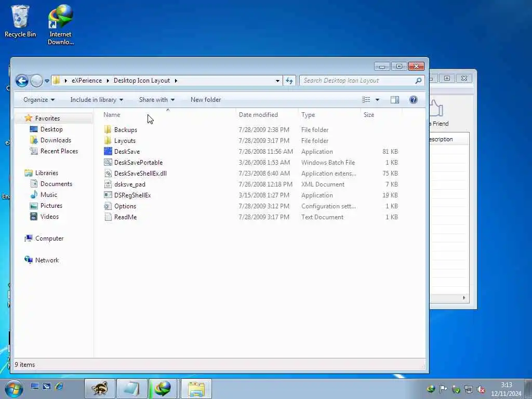Screen dimensions: 532x399
Task: Open Windows Explorer taskbar button
Action: coord(196,389)
